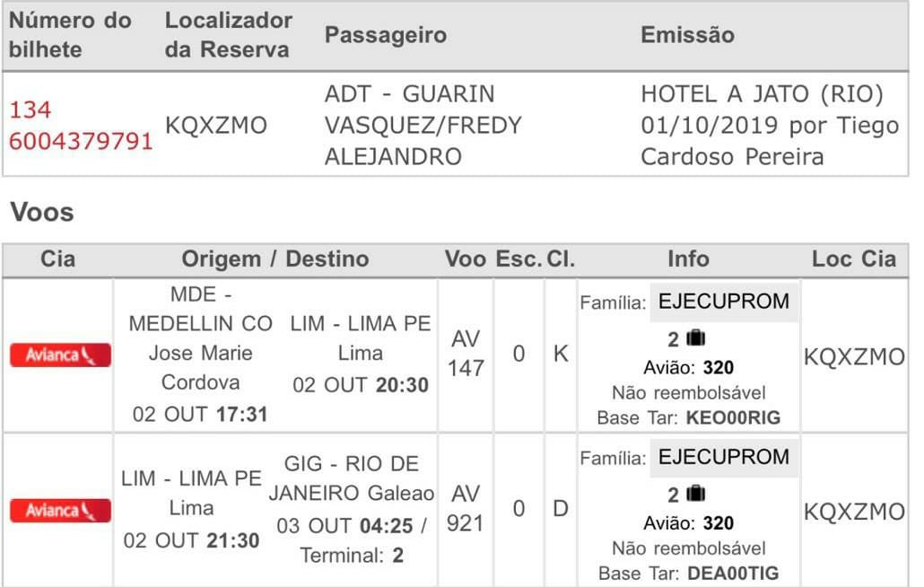The image size is (924, 587).
Task: Click the Cia column header
Action: pos(58,259)
